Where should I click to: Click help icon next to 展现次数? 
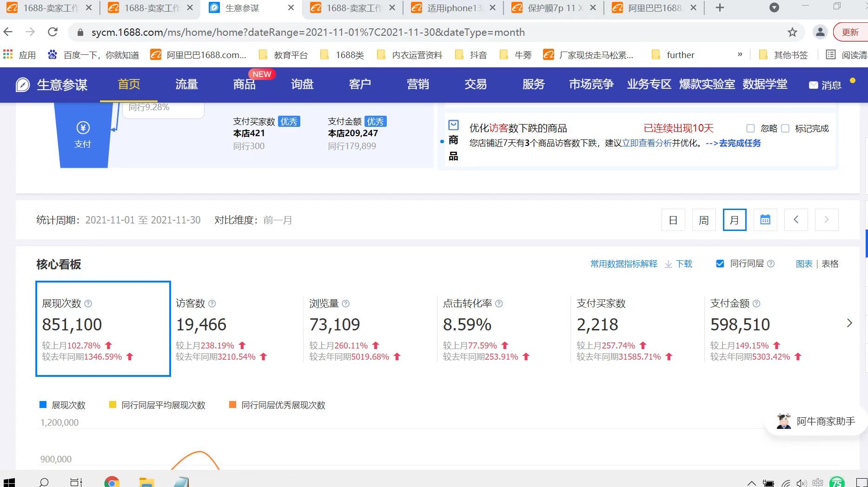point(88,303)
